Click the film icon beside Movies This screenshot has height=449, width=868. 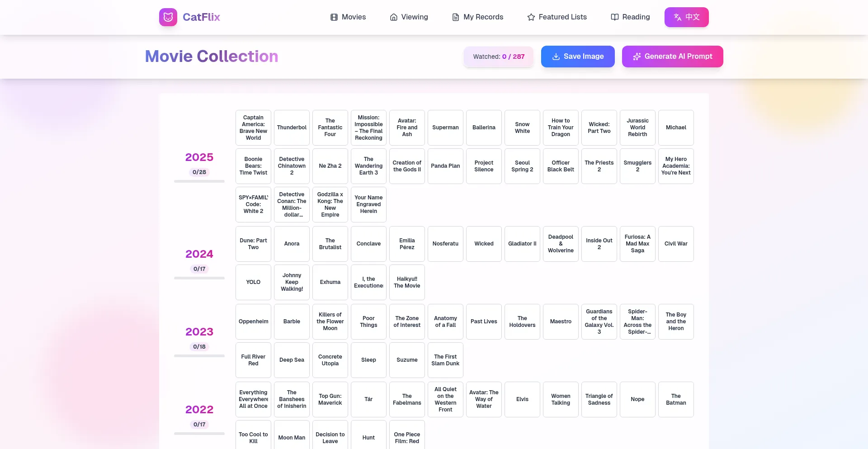334,17
